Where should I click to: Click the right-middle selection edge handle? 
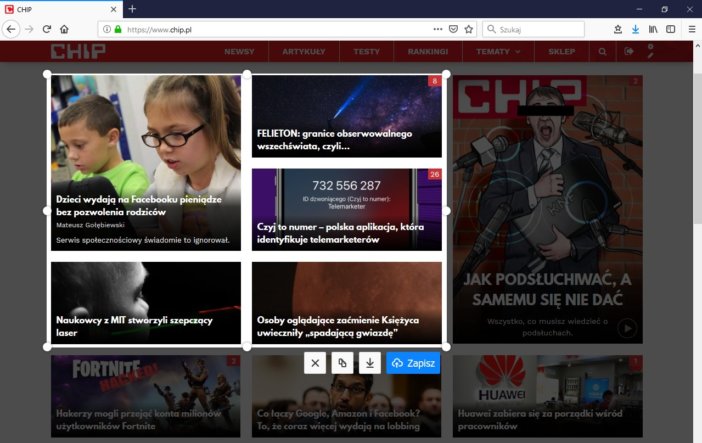[446, 211]
